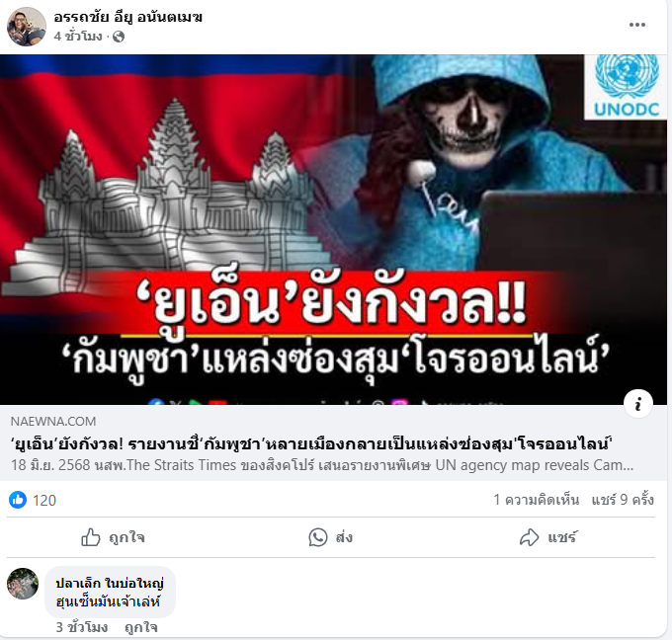Click the poster's profile picture
Image resolution: width=672 pixels, height=640 pixels.
click(26, 26)
